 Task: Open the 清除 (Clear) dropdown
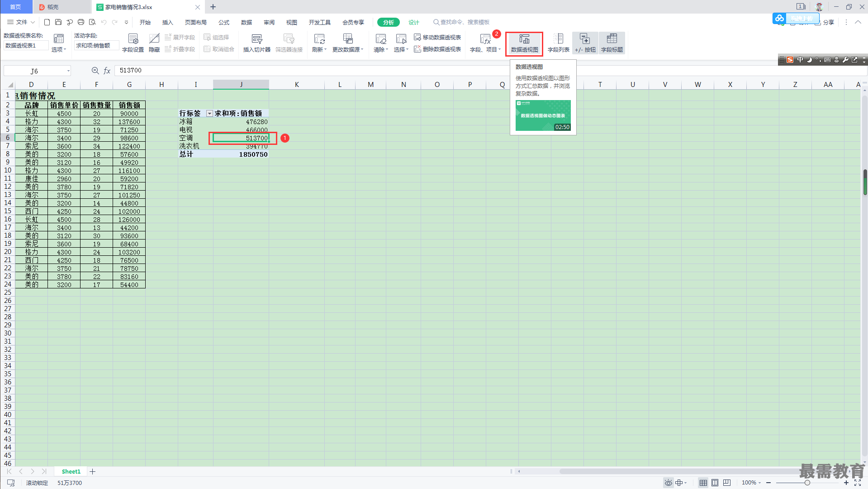[381, 43]
